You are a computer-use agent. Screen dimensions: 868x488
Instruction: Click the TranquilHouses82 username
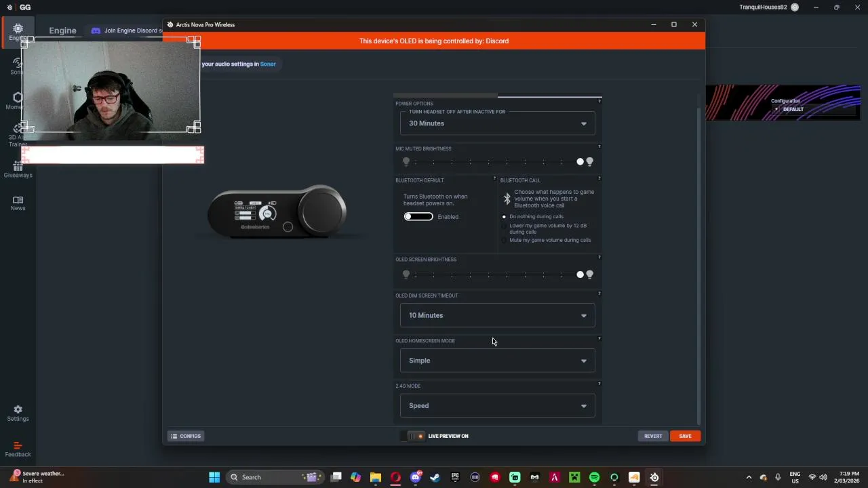click(x=763, y=7)
